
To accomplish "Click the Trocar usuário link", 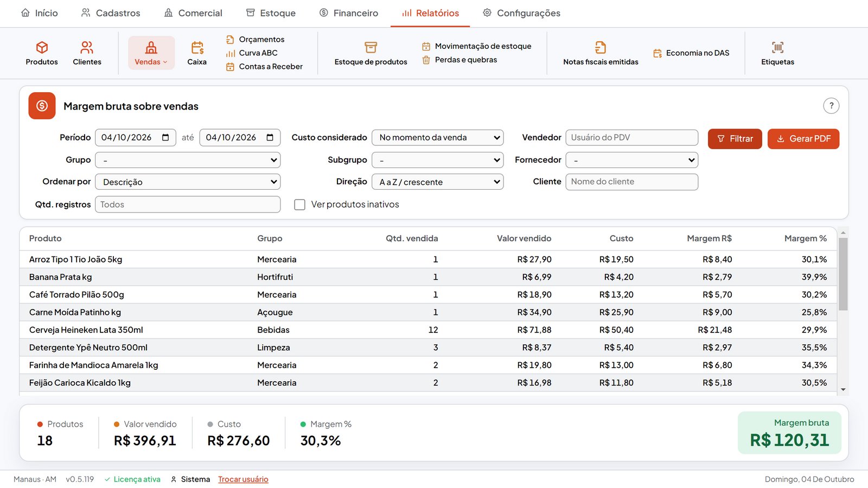I will click(x=243, y=479).
